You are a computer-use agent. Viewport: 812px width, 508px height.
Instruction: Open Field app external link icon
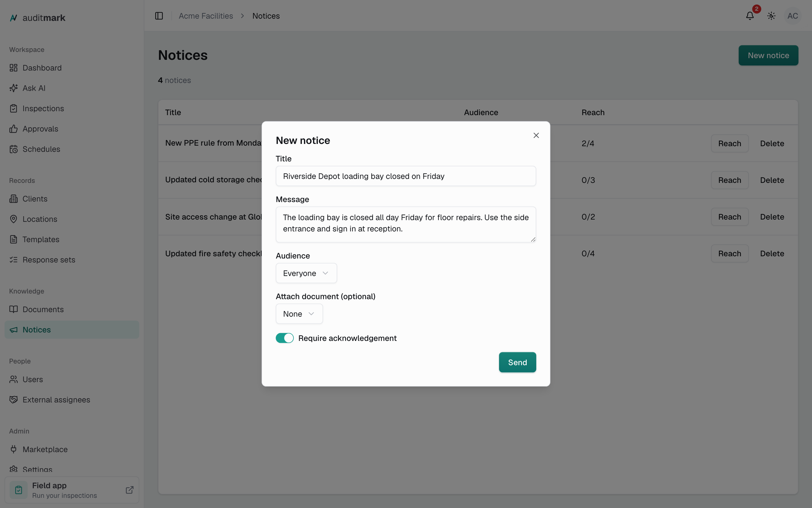click(129, 490)
